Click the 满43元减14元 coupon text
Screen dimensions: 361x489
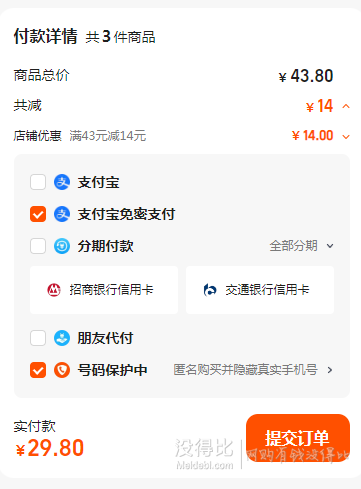tap(108, 136)
